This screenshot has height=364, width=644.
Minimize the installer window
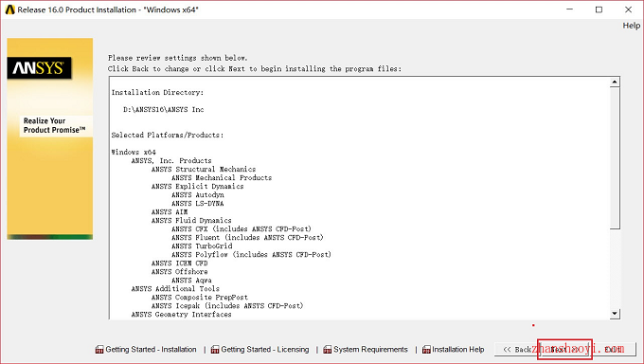pyautogui.click(x=570, y=9)
